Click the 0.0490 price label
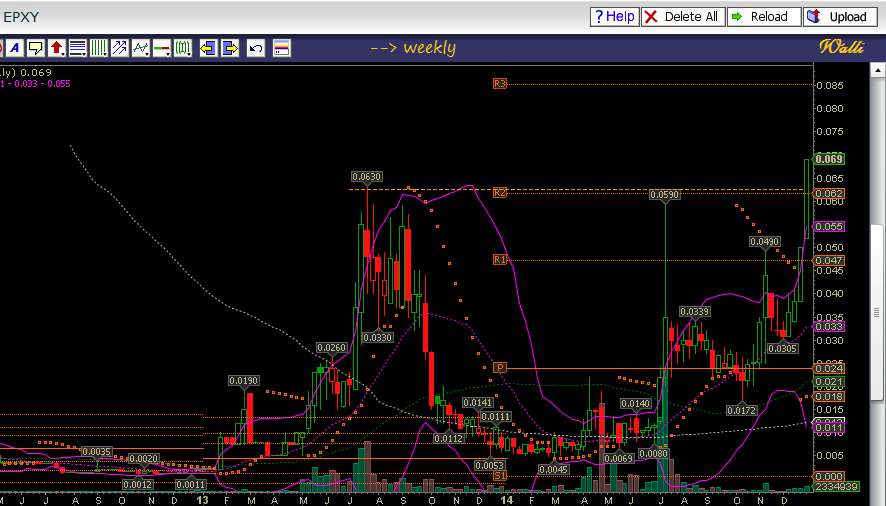This screenshot has height=506, width=886. (765, 242)
